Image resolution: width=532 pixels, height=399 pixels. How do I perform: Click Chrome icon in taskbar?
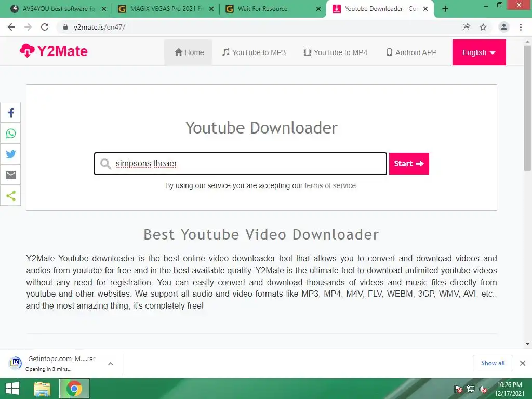coord(74,389)
